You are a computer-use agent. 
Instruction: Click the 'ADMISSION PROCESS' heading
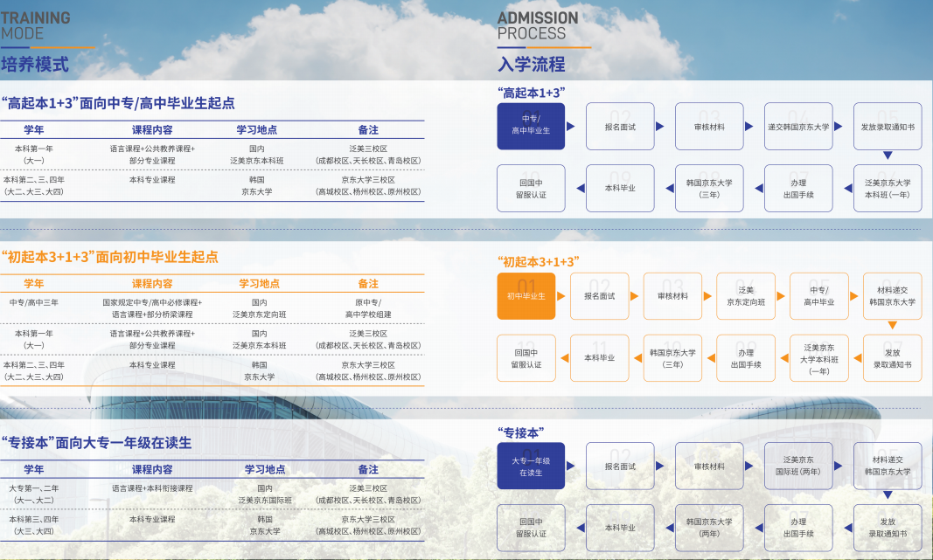coord(538,26)
